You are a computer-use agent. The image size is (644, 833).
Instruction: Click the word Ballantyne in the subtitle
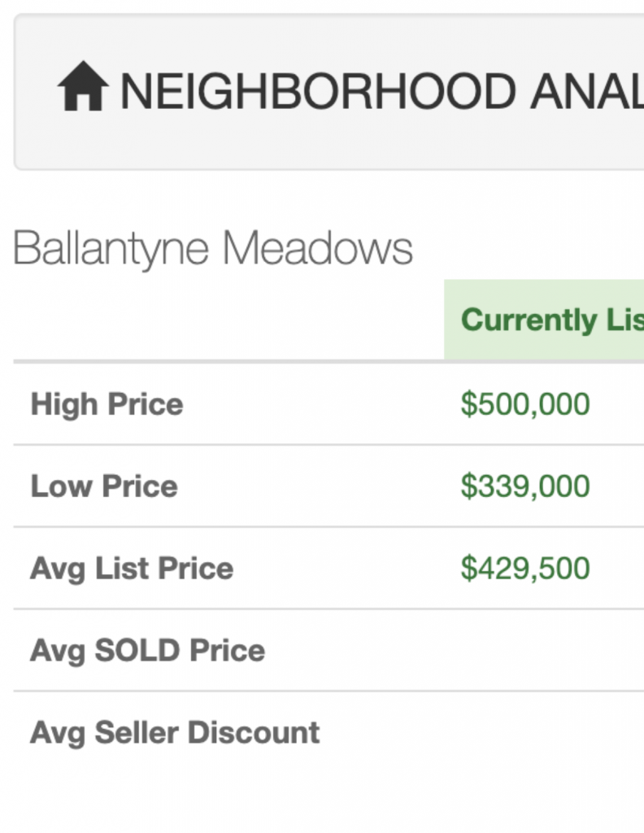(x=111, y=249)
